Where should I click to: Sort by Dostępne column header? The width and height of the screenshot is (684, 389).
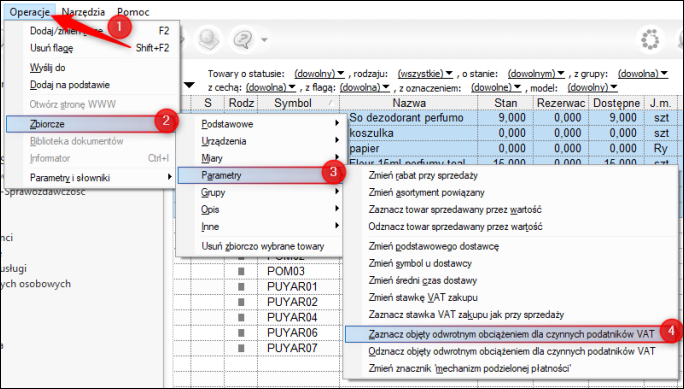click(x=616, y=103)
